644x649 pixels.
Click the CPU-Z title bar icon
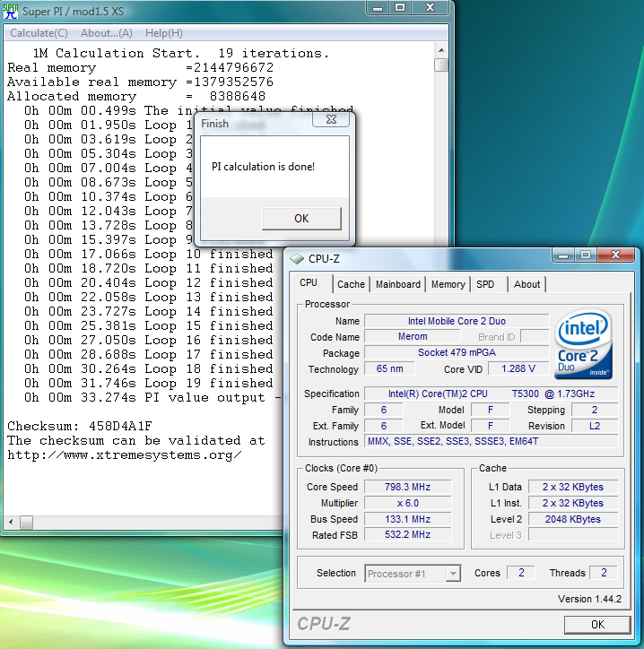click(297, 259)
